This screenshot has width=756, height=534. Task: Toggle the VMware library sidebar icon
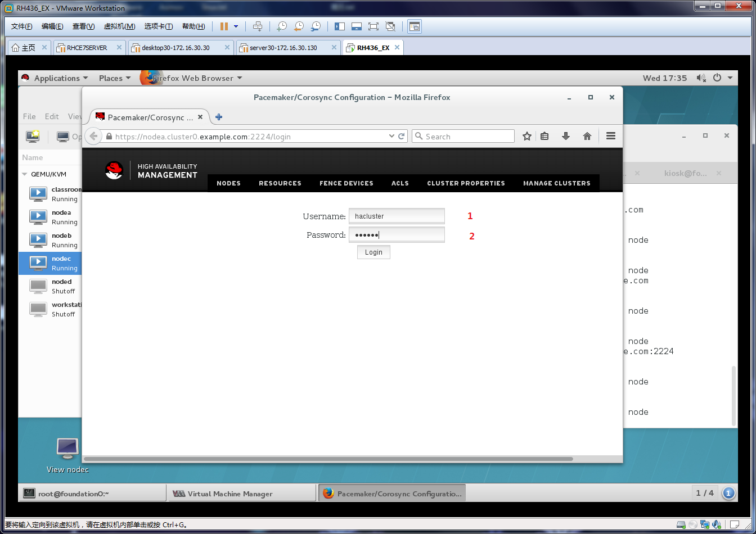[x=339, y=26]
